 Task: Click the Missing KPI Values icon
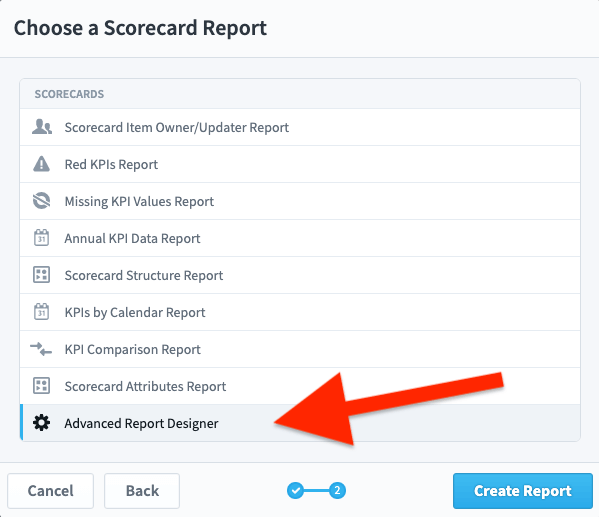pos(42,201)
